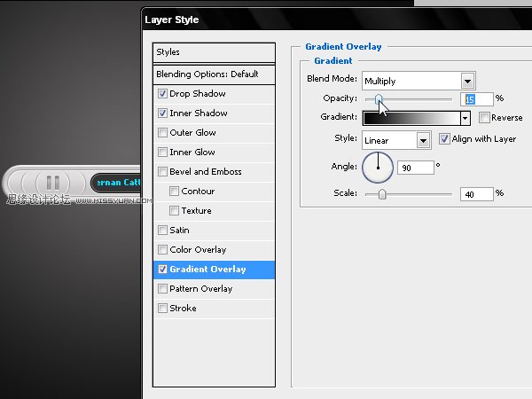Click the player's track title display
This screenshot has width=532, height=399.
115,183
